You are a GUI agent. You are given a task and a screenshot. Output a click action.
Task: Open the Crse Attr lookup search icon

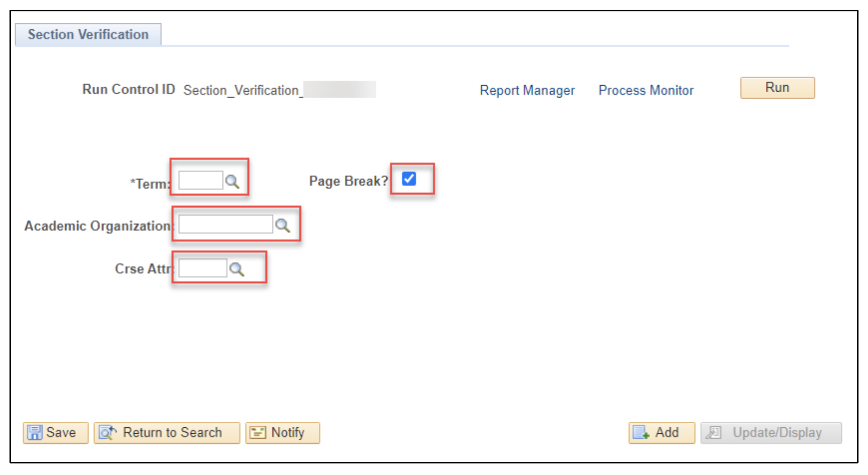[x=237, y=269]
